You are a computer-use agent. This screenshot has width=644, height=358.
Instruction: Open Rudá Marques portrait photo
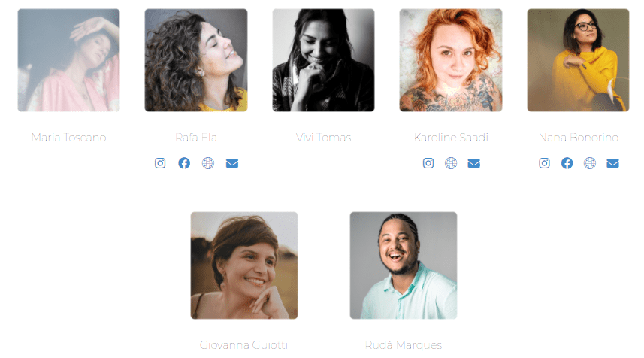404,265
